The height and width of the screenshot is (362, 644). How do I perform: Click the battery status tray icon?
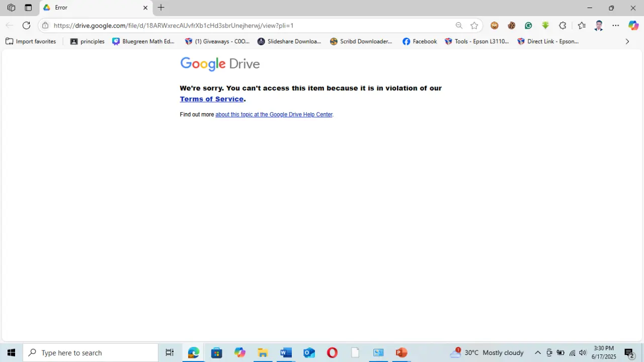(560, 353)
